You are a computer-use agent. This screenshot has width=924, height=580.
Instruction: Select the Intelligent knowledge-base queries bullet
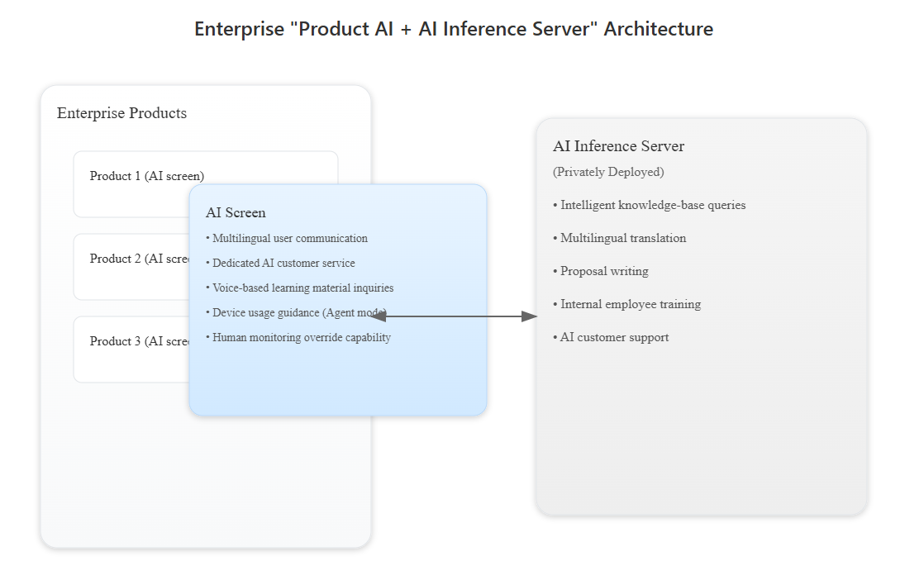(649, 205)
